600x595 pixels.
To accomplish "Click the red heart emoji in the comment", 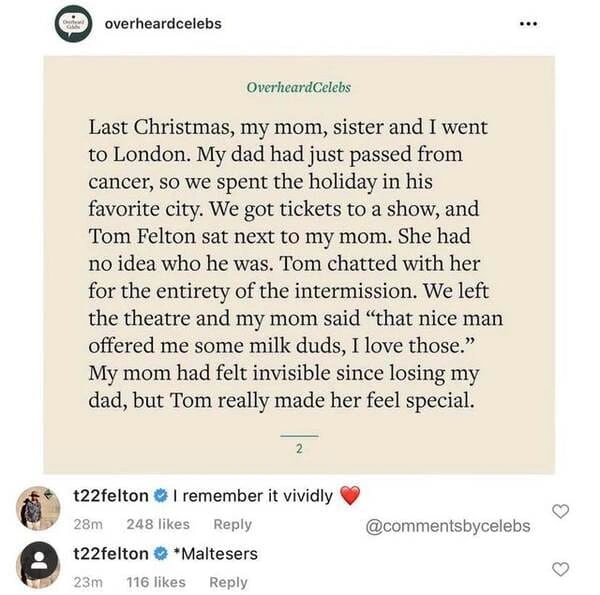I will (x=349, y=496).
